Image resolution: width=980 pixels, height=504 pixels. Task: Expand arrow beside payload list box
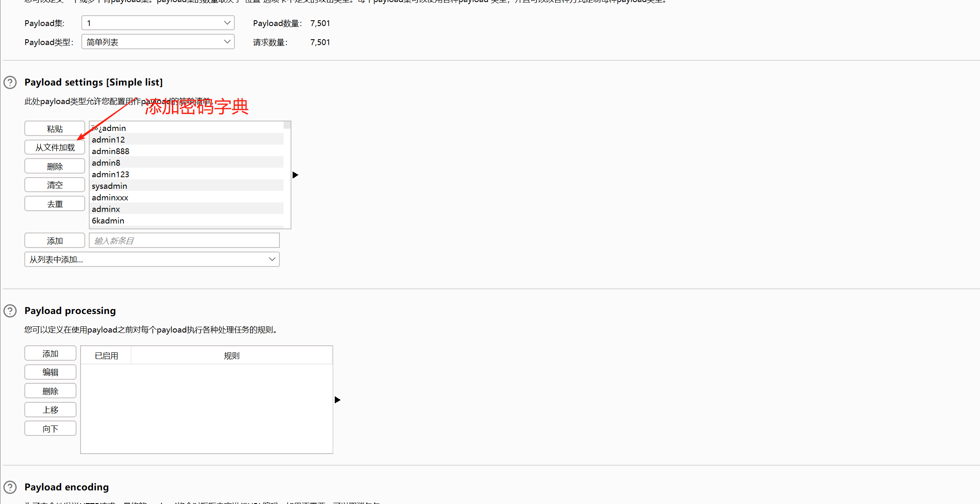(x=295, y=175)
